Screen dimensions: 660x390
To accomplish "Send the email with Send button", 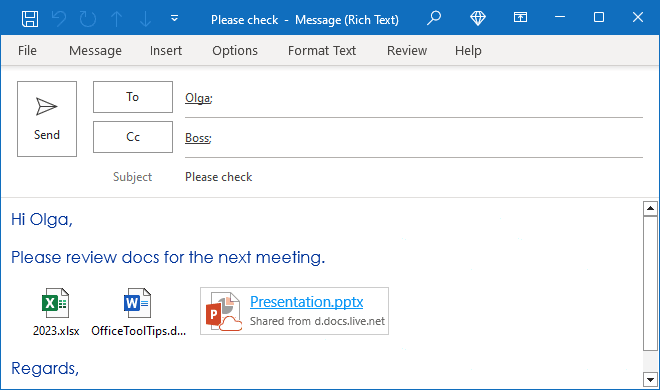I will 47,119.
